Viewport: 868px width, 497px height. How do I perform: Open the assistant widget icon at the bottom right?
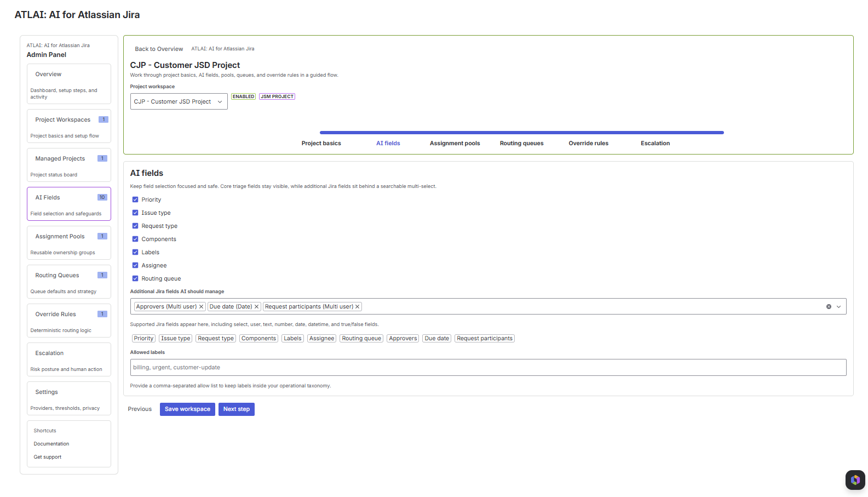click(855, 480)
